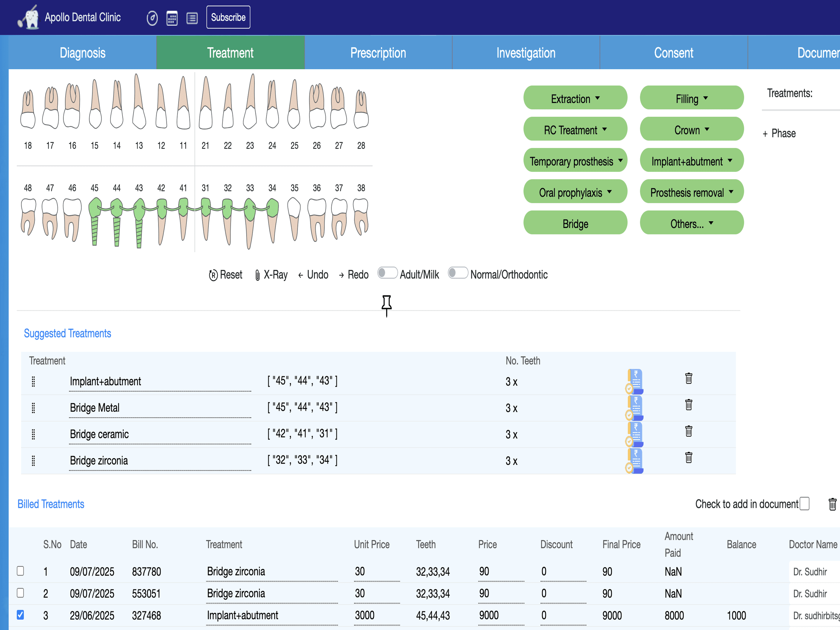Open the calendar icon in header
The height and width of the screenshot is (630, 840).
[172, 18]
